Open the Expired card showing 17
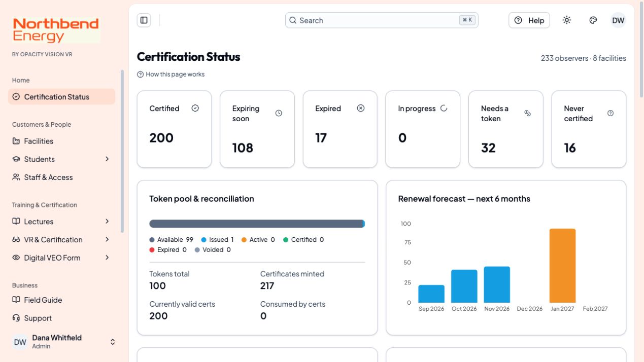Screen dimensions: 644x362 coord(340,129)
